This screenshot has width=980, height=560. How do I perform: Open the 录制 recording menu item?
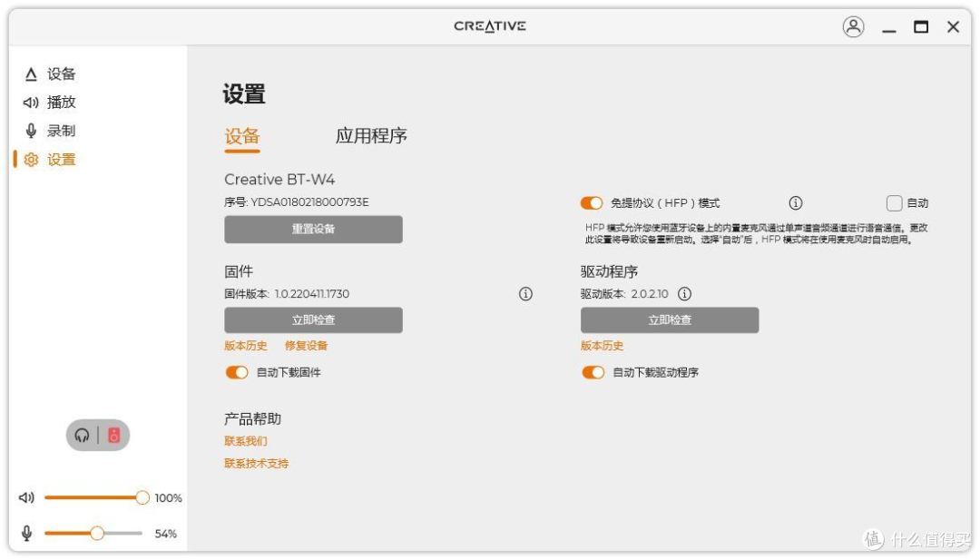click(62, 131)
